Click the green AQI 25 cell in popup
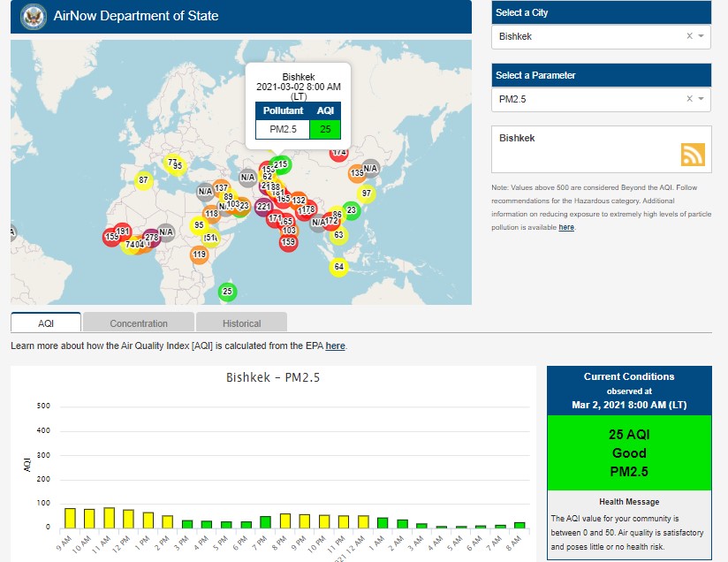728x562 pixels. click(324, 130)
